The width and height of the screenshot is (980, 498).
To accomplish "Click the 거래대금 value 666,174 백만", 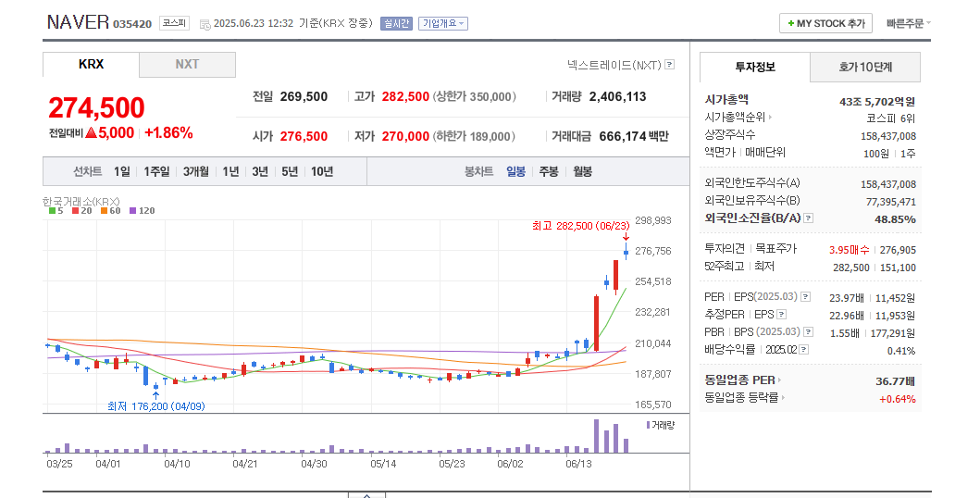I will pyautogui.click(x=634, y=136).
